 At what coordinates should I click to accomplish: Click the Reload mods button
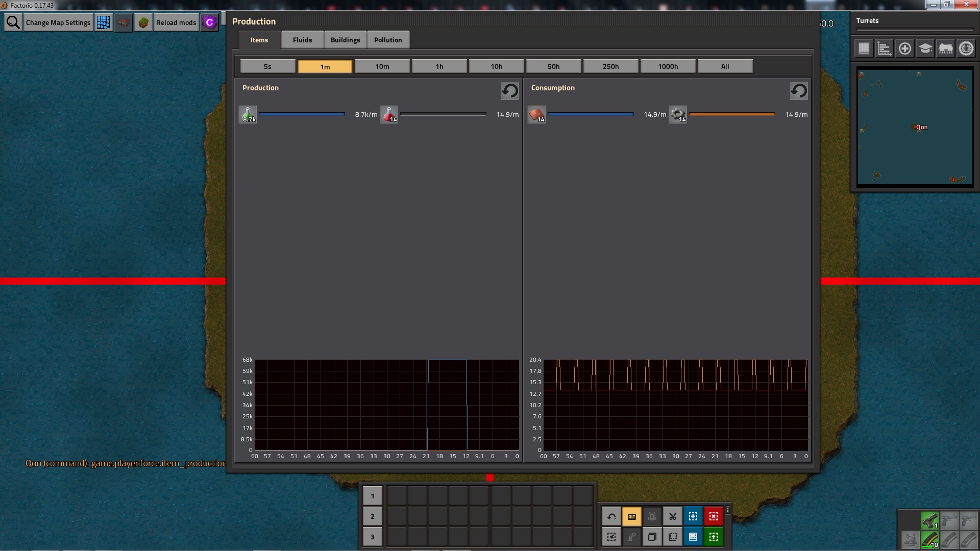coord(176,22)
